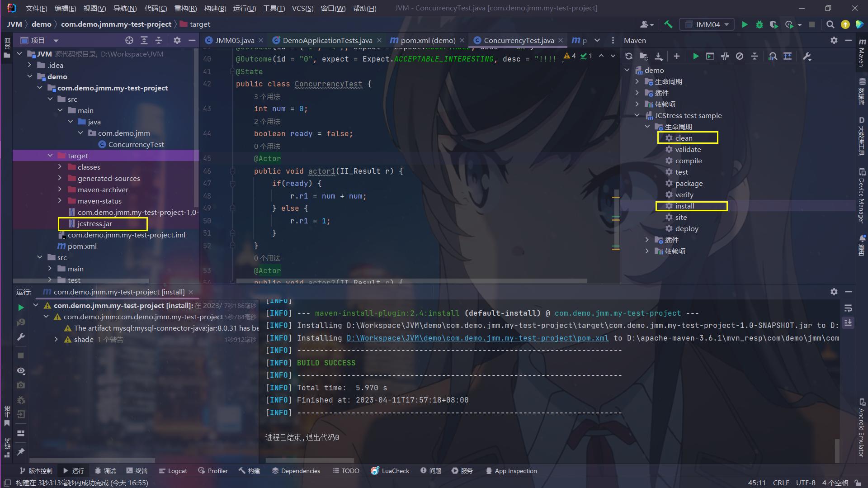The width and height of the screenshot is (868, 488).
Task: Click the locate-in-project-tree target icon
Action: [129, 40]
